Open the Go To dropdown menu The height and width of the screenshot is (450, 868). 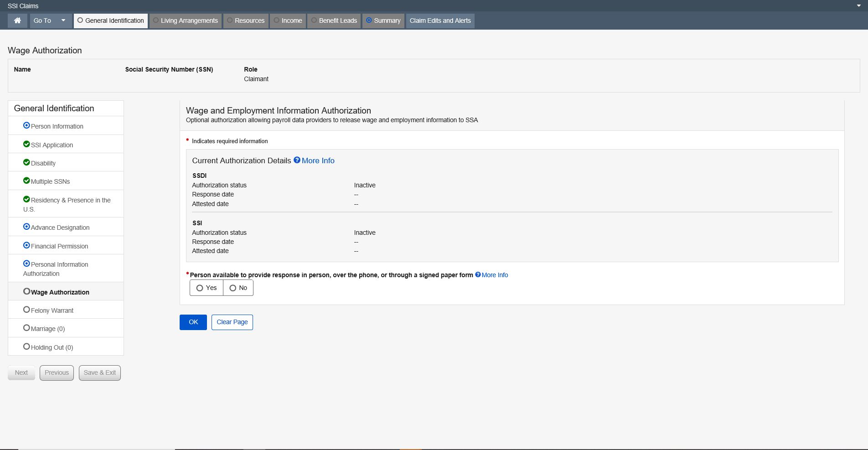point(51,21)
